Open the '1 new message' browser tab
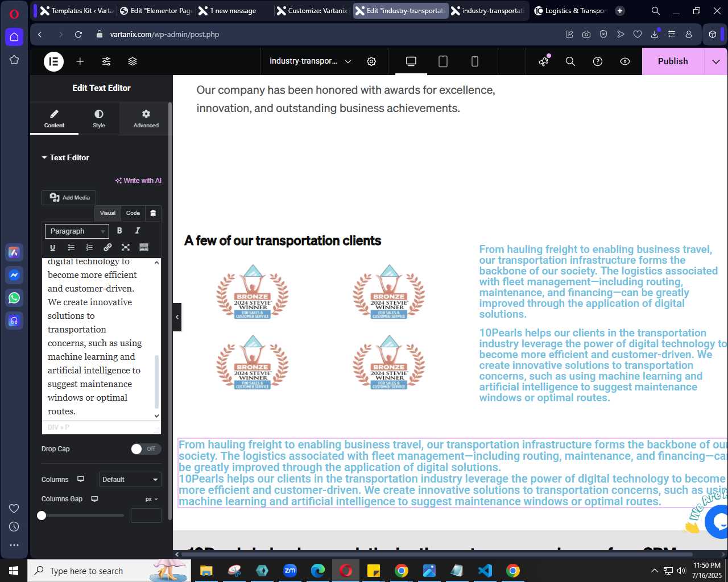Screen dimensions: 728x582 tap(233, 11)
